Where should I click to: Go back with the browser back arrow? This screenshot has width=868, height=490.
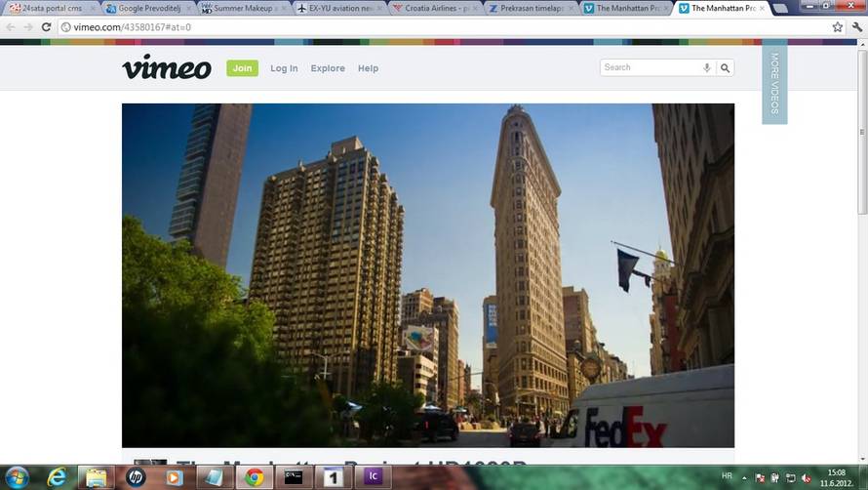pyautogui.click(x=11, y=26)
